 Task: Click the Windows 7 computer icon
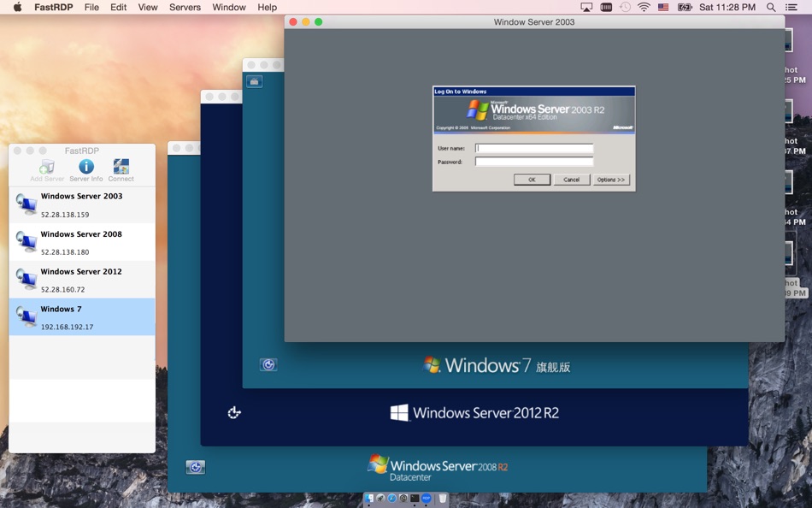tap(26, 316)
